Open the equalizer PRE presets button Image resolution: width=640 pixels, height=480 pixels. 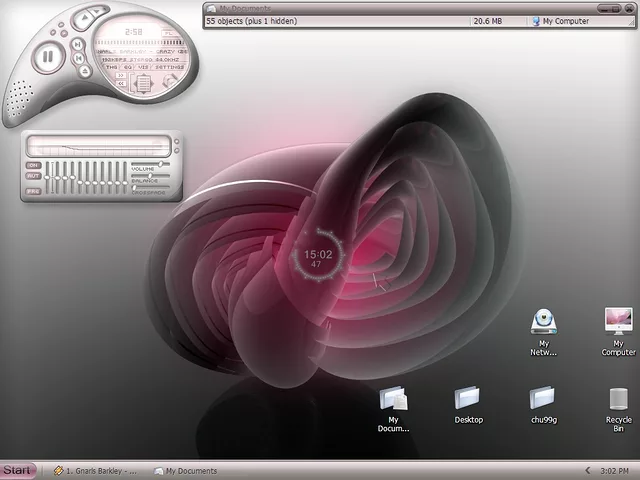click(33, 190)
